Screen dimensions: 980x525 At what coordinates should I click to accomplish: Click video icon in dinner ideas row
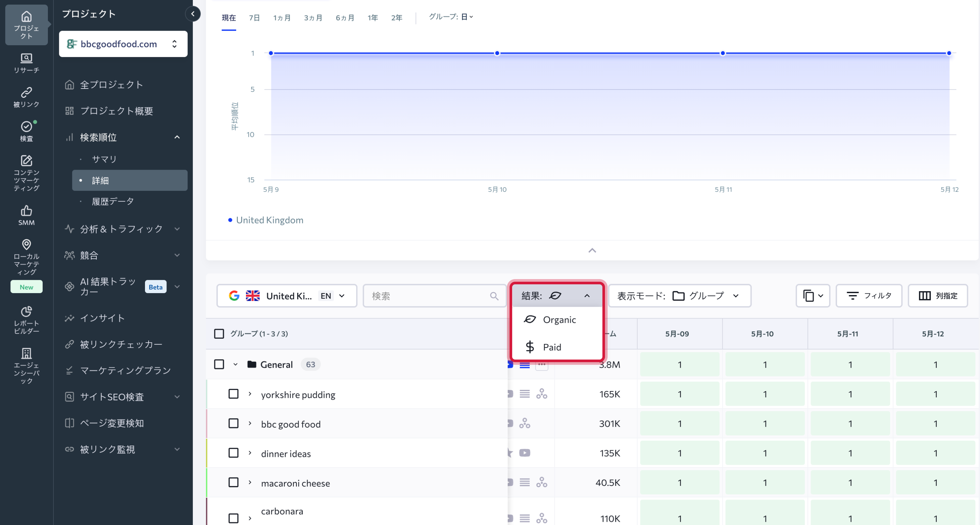[x=525, y=453]
